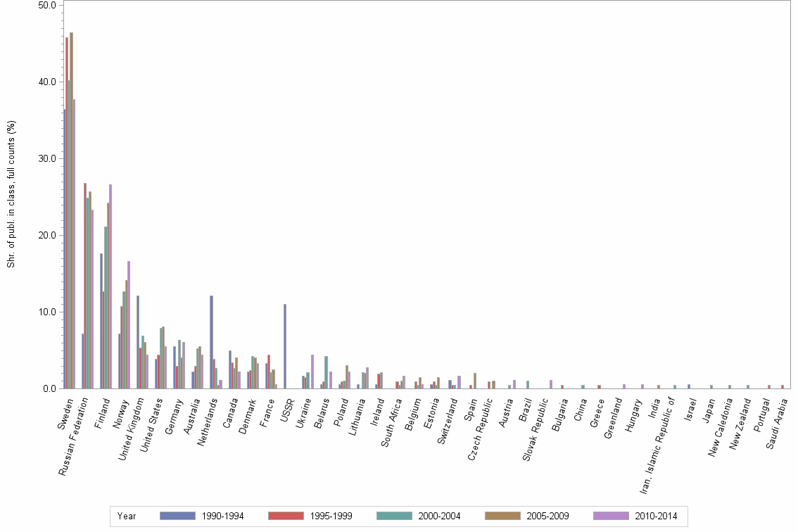Click the Saudi Arabia country label
Screen dimensions: 798x532
(x=778, y=422)
